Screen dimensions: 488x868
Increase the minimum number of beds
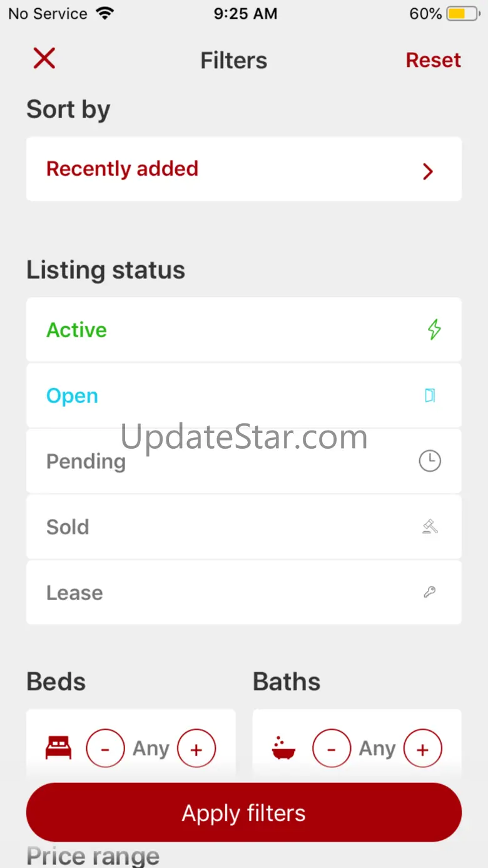click(196, 748)
